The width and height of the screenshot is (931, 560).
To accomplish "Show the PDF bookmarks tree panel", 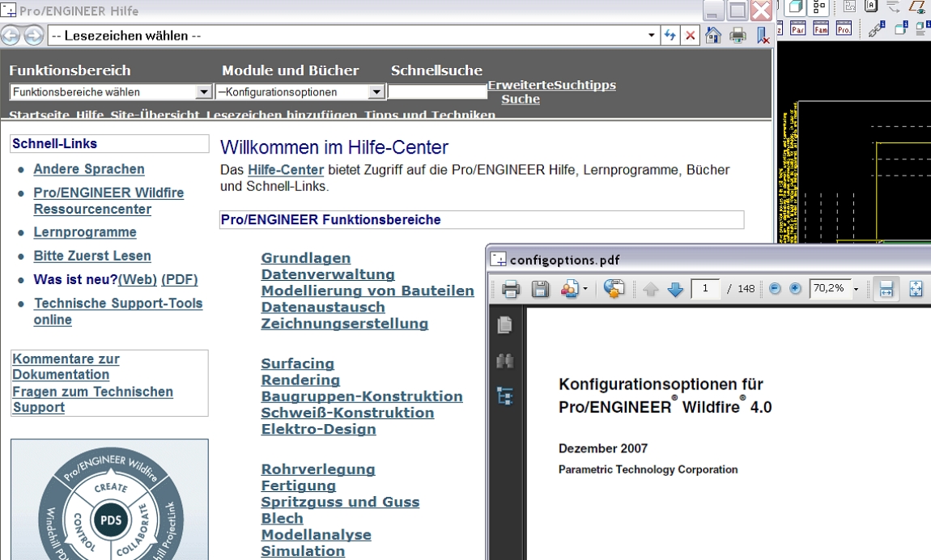I will (504, 396).
